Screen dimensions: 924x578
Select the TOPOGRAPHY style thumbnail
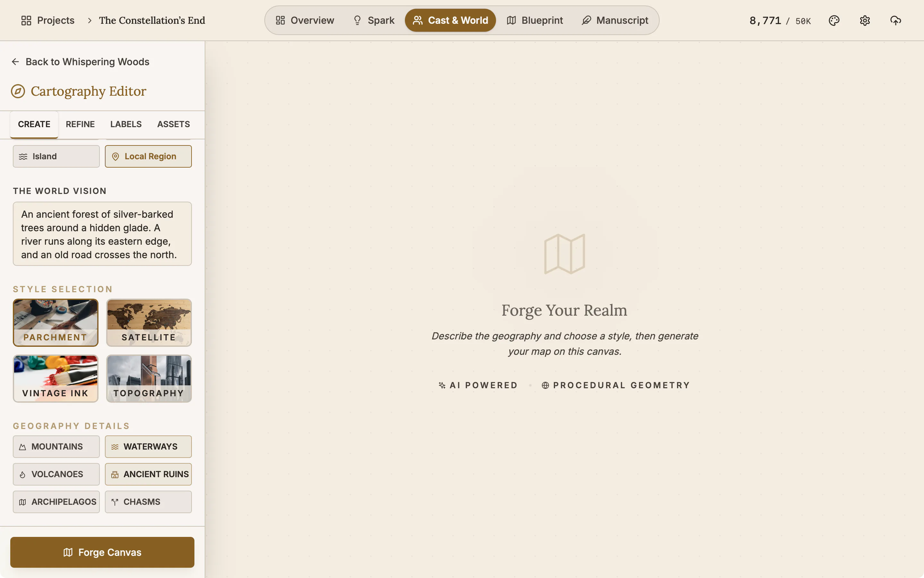click(x=149, y=379)
